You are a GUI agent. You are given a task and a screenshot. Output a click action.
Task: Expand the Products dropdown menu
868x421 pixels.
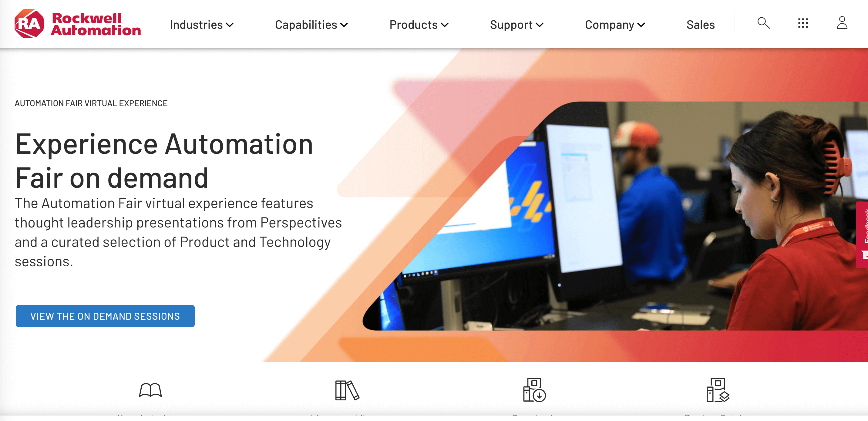tap(418, 24)
